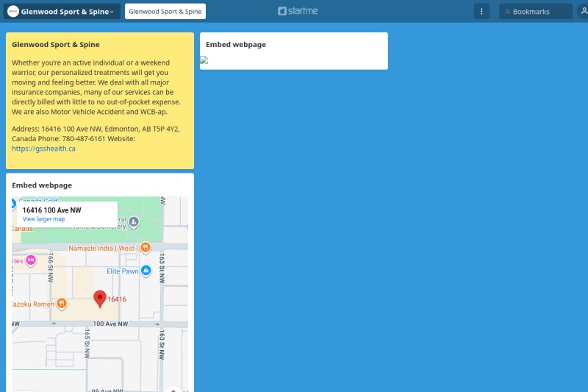Click the Namaste India restaurant marker
The height and width of the screenshot is (392, 588).
coord(146,248)
